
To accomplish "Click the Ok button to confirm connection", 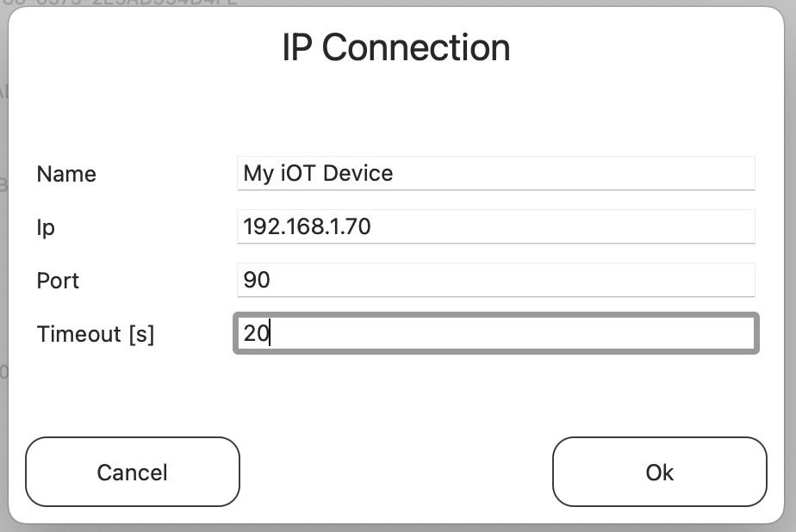I will coord(659,472).
